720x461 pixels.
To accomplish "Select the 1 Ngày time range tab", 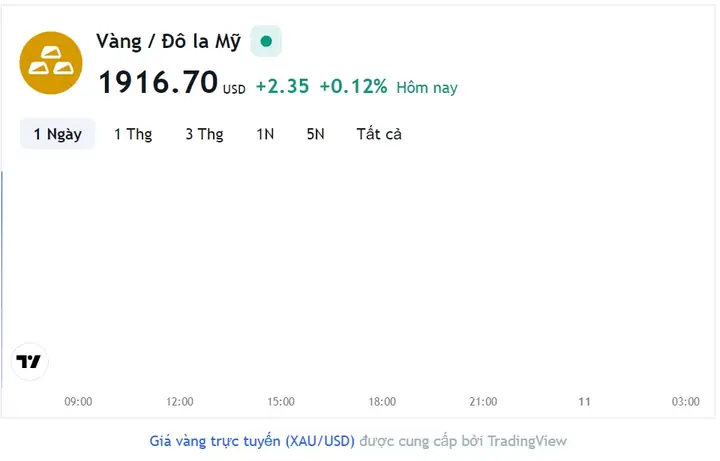I will 57,134.
